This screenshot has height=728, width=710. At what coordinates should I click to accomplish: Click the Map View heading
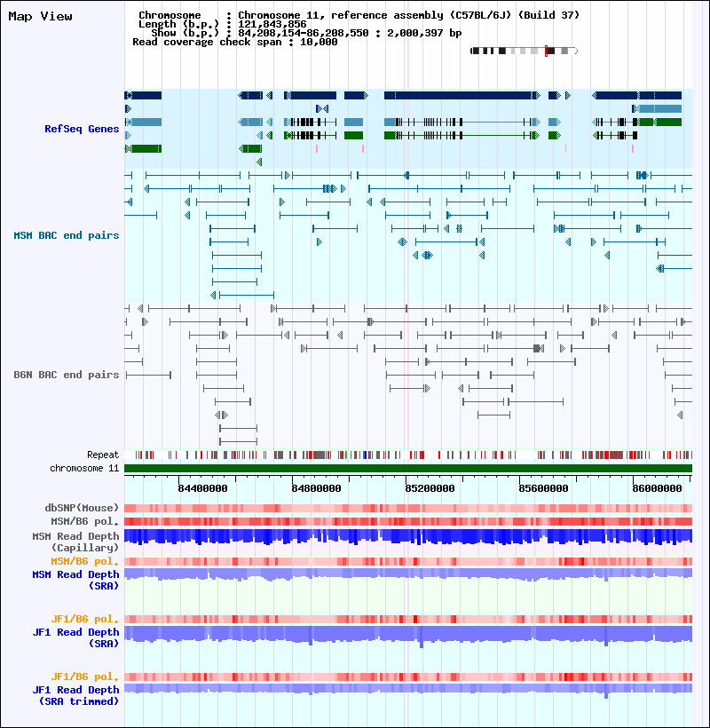click(x=40, y=16)
